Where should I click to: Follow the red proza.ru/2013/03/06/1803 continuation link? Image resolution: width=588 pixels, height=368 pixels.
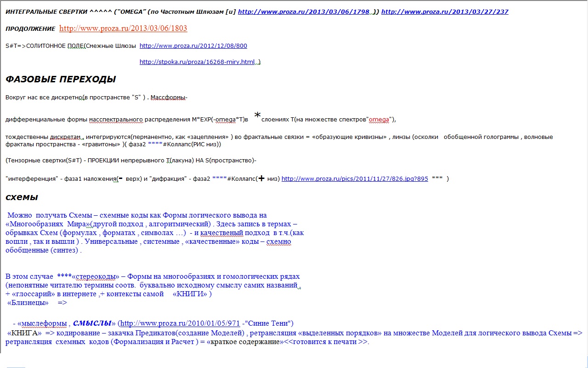(124, 29)
